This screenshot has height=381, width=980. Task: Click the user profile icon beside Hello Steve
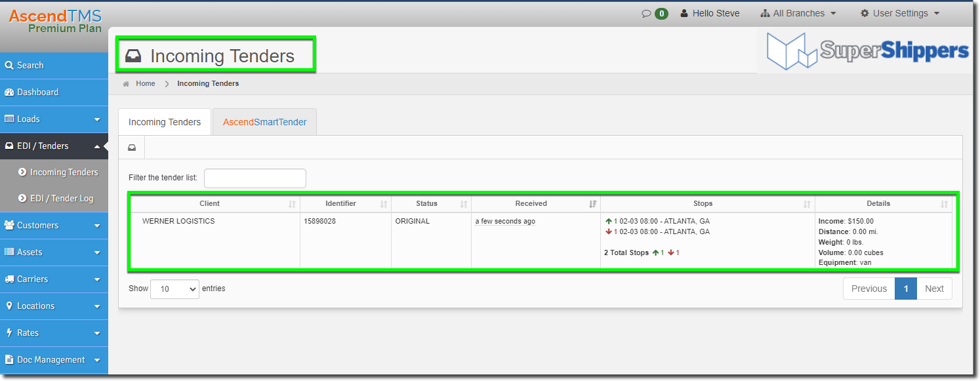(684, 13)
